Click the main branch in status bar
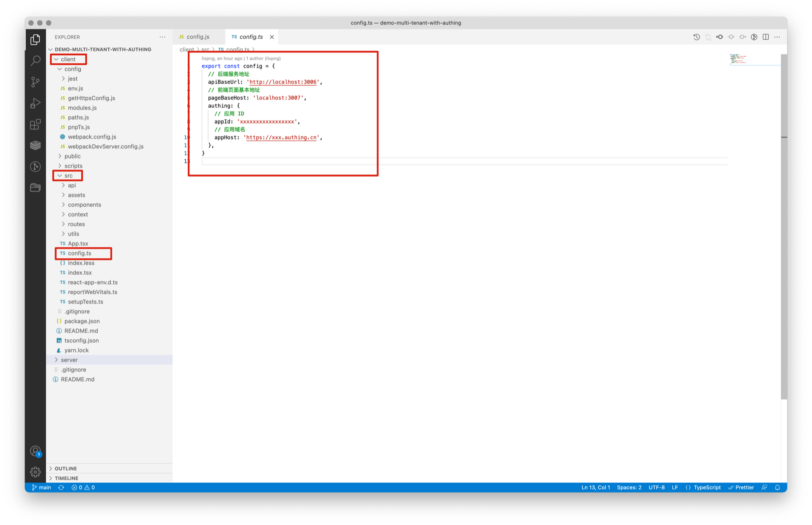The height and width of the screenshot is (525, 812). pyautogui.click(x=41, y=487)
